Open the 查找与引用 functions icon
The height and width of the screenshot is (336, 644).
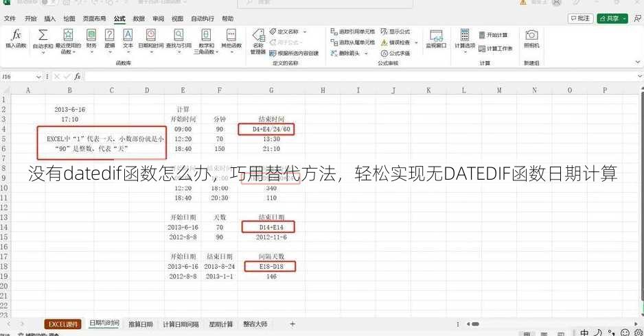(179, 34)
